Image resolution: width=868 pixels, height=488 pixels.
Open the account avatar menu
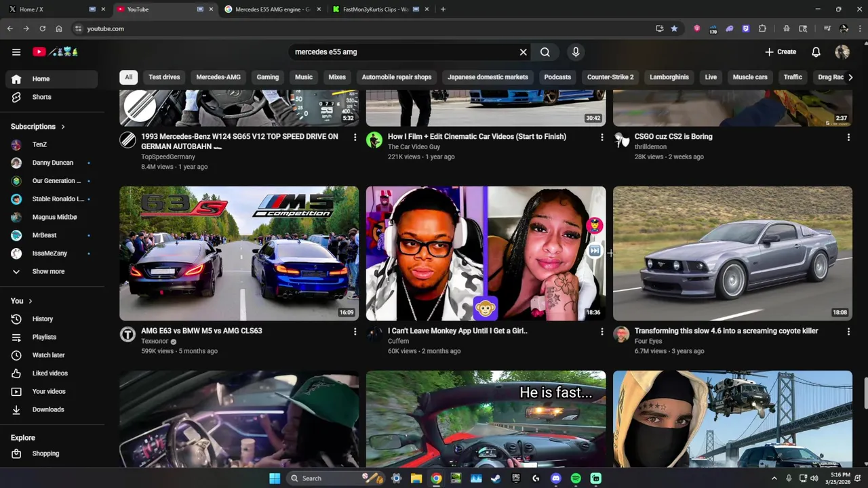click(842, 52)
